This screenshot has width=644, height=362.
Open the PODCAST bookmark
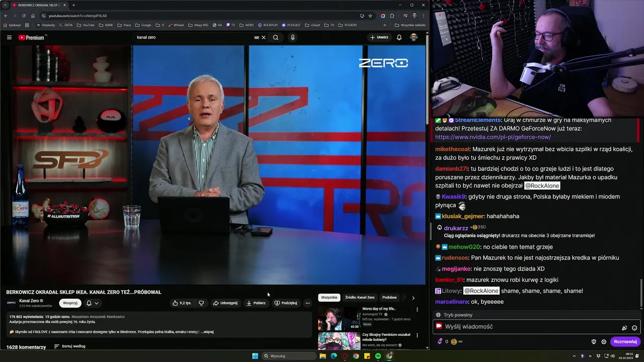click(x=291, y=25)
